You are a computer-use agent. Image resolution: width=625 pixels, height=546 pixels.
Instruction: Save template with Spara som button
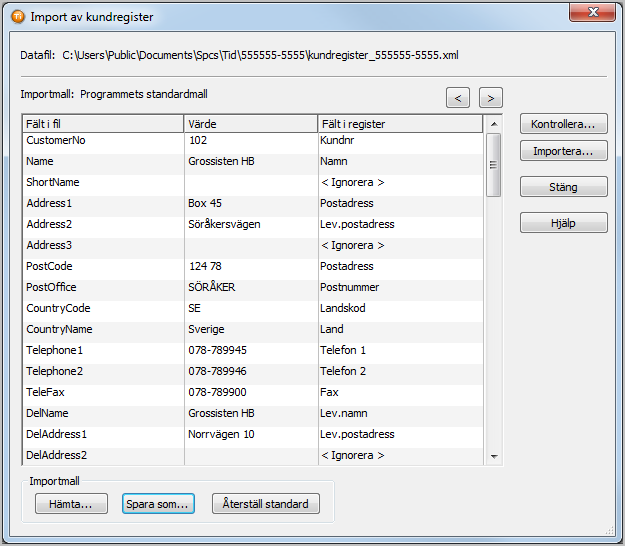(x=158, y=504)
